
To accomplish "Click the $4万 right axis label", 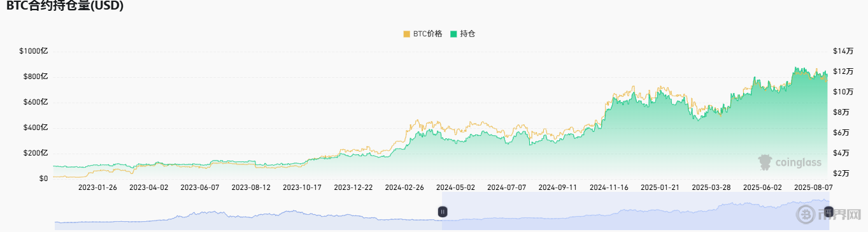I will [x=841, y=153].
